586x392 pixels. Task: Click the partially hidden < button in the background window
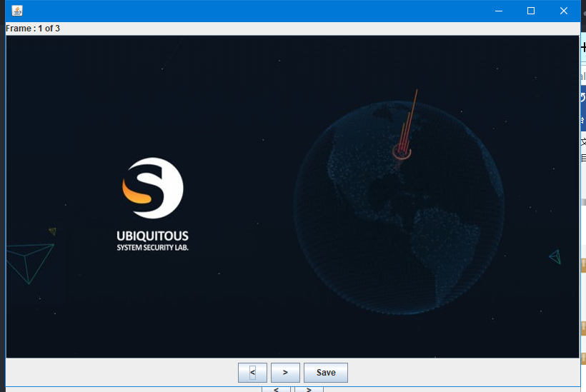tap(276, 389)
